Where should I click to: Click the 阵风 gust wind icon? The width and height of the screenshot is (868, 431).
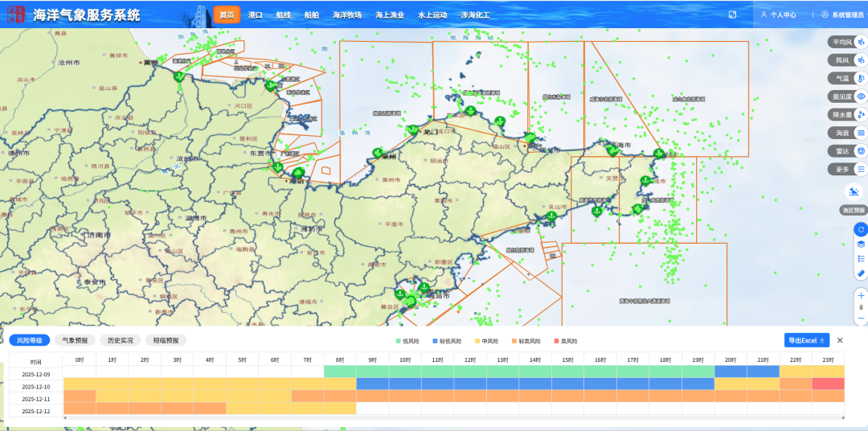coord(861,60)
